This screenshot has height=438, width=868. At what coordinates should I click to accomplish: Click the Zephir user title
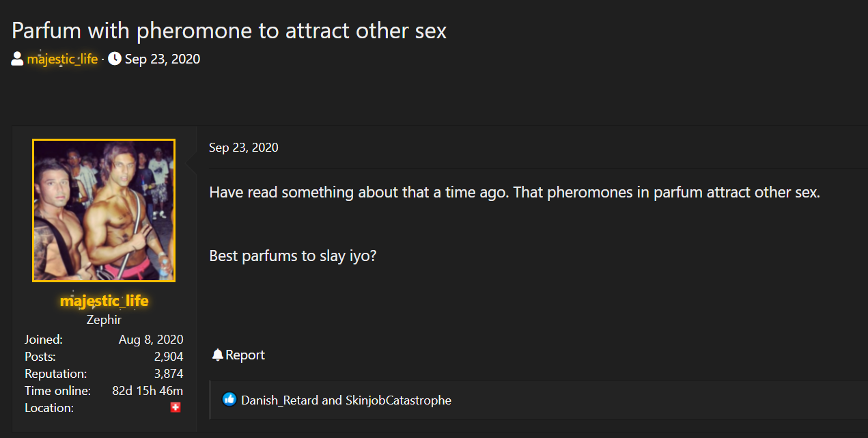pyautogui.click(x=104, y=320)
